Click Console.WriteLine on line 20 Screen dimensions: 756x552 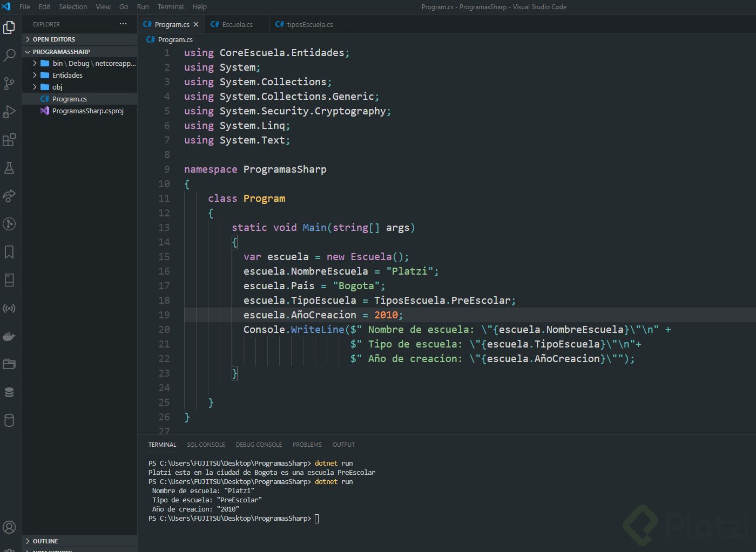click(294, 329)
